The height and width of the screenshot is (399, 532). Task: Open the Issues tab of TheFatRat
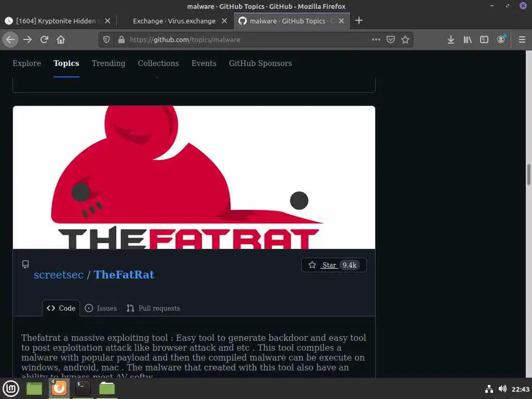pos(101,308)
